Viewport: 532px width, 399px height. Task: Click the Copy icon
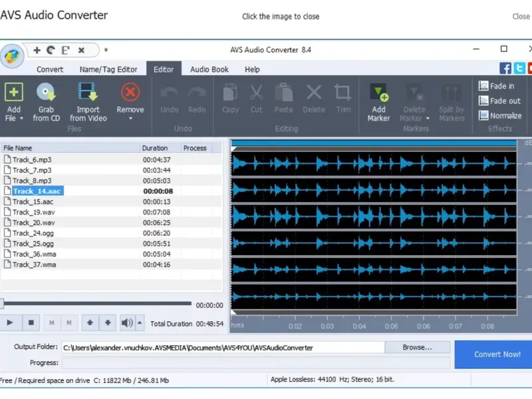tap(230, 92)
